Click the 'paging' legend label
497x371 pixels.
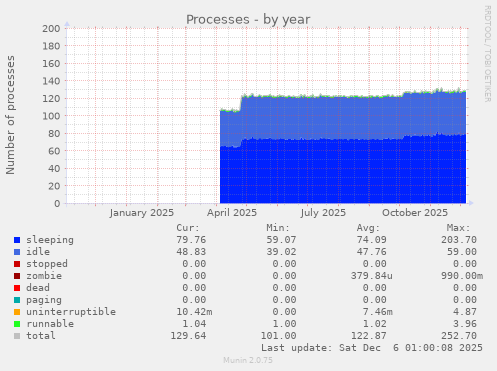click(44, 300)
